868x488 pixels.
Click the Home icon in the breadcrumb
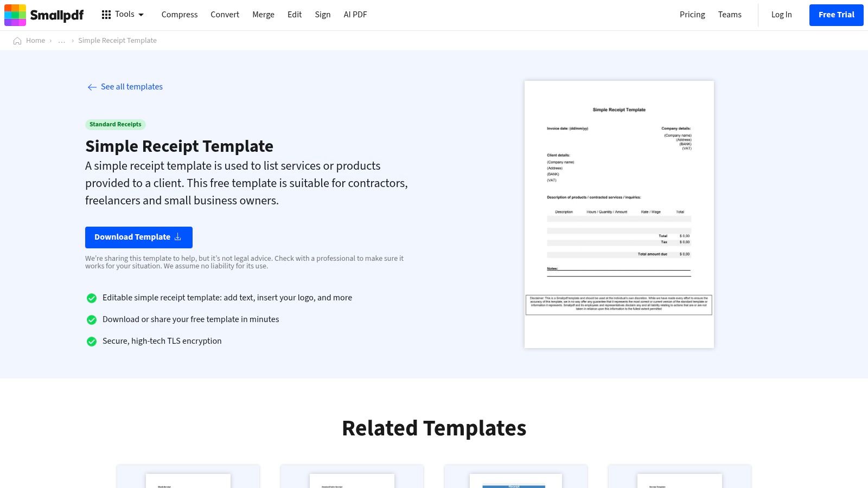click(x=16, y=40)
